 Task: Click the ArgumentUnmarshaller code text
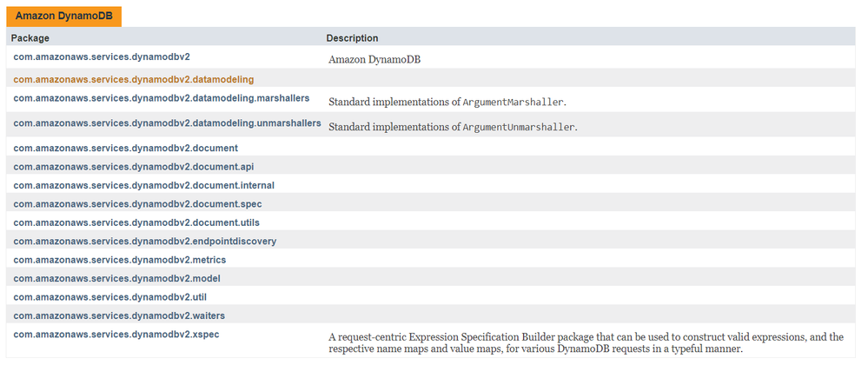pyautogui.click(x=519, y=128)
